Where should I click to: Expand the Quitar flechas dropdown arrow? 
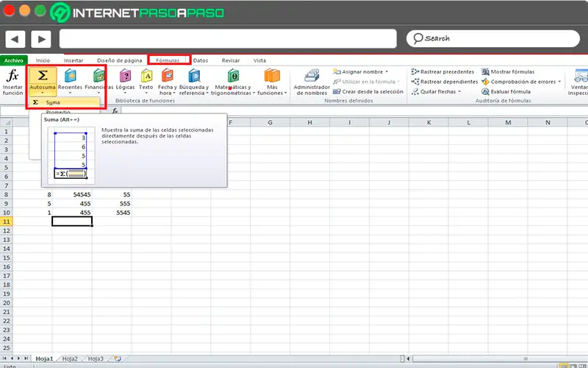click(459, 91)
